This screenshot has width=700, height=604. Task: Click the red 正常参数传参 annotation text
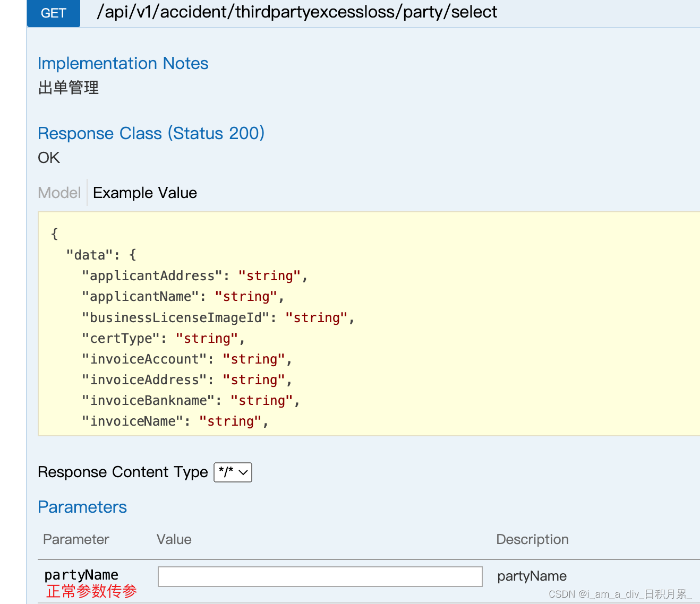(x=91, y=591)
